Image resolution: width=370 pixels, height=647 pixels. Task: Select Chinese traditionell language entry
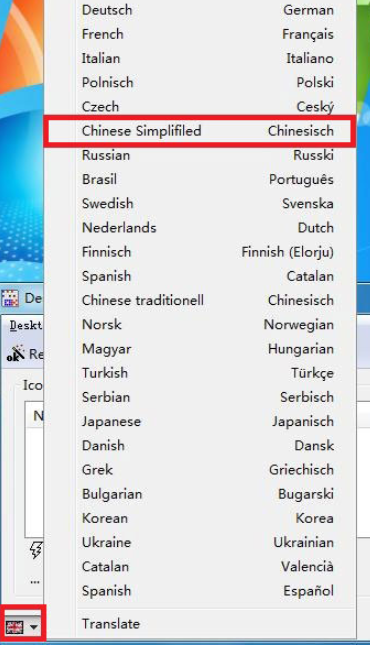point(200,300)
